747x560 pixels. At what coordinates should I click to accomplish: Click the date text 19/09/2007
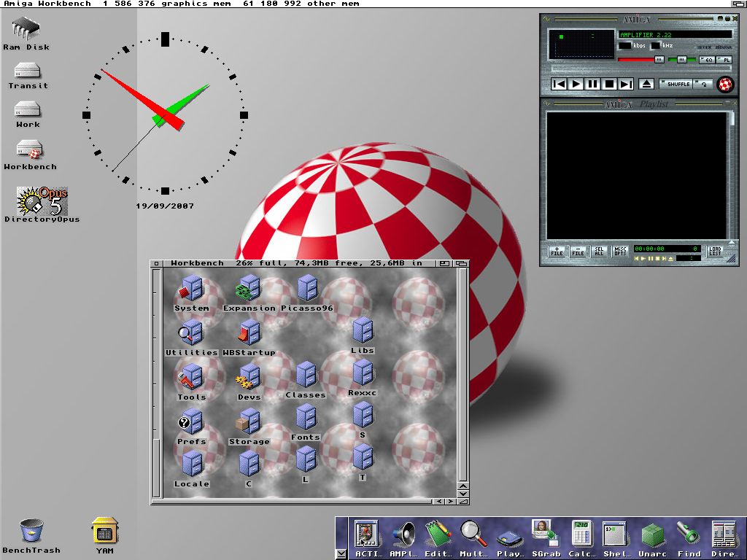click(165, 206)
